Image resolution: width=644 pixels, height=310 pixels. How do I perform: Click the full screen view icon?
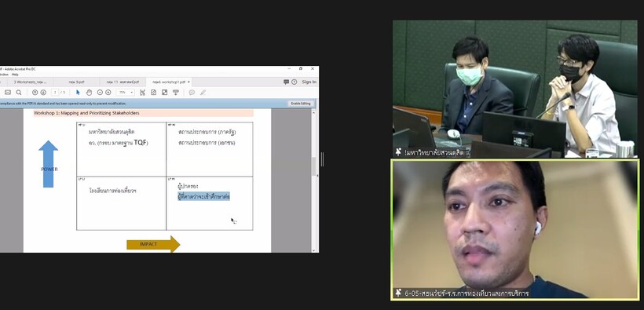pyautogui.click(x=164, y=93)
